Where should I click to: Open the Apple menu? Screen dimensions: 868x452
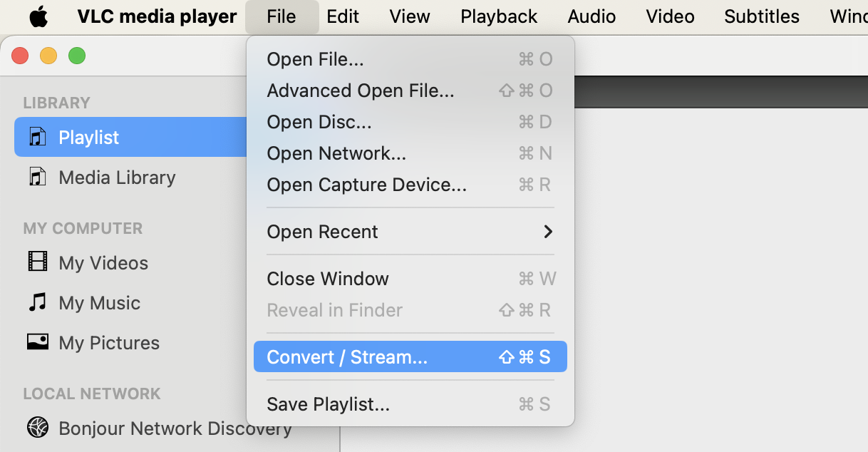pyautogui.click(x=39, y=16)
